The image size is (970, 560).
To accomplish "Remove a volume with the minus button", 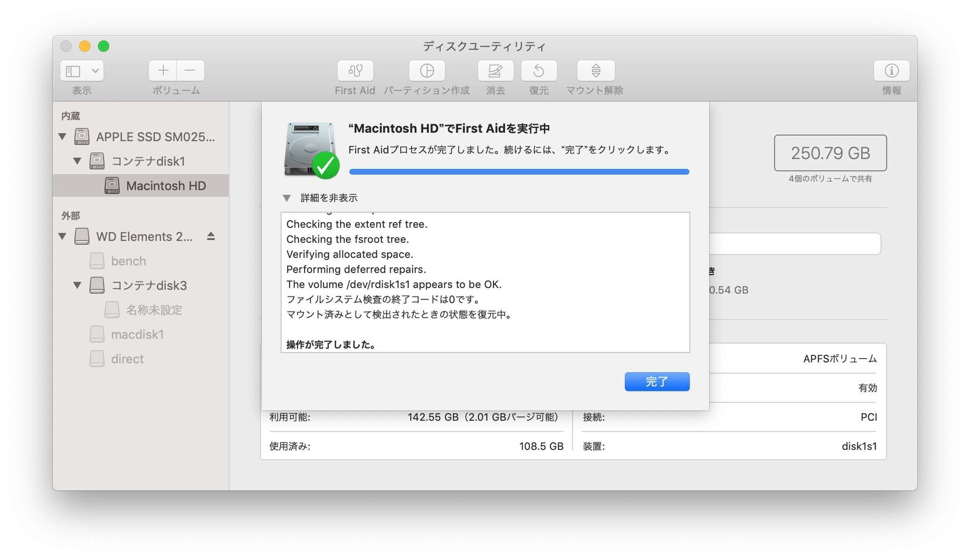I will [190, 71].
